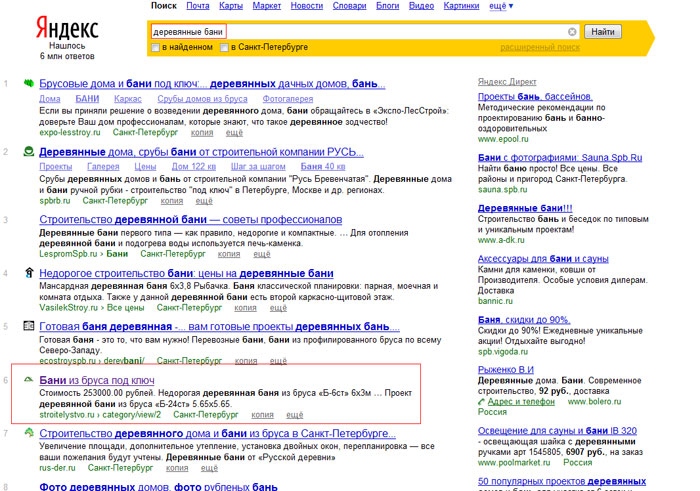Open ad 'Деревянные бани!!!'
Viewport: 700px width, 491px height.
tap(525, 208)
